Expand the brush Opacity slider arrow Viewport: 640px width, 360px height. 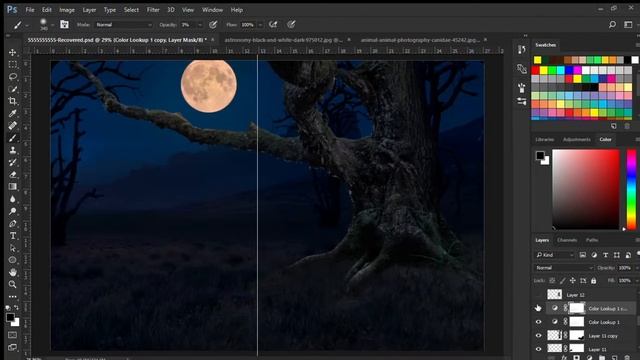(x=200, y=25)
